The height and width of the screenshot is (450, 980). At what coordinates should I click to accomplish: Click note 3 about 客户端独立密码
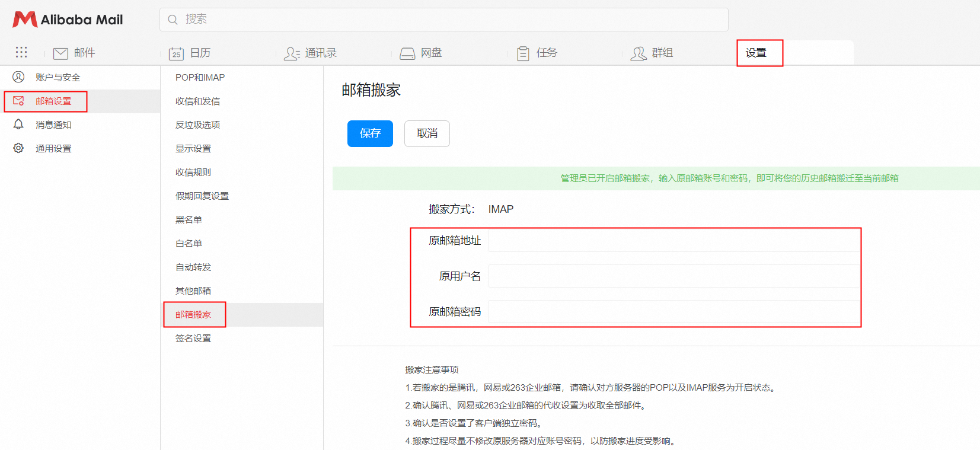pos(475,423)
